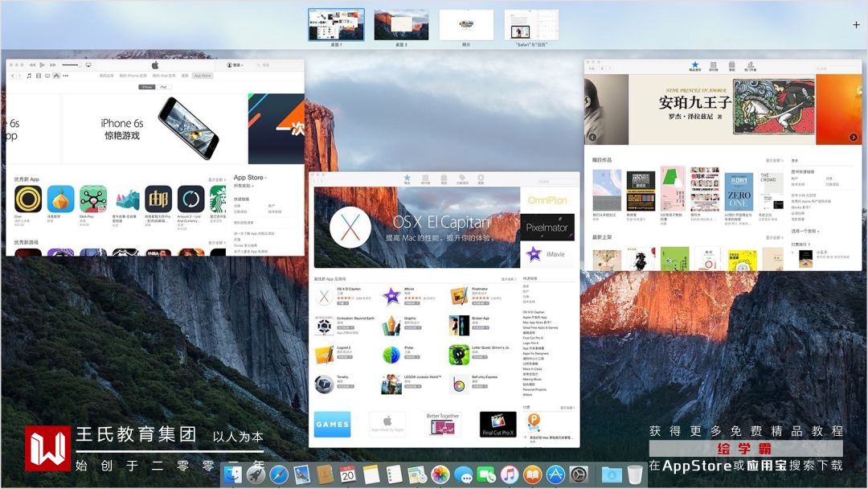Open Launchpad from the Dock
Viewport: 868px width, 489px height.
coord(256,475)
